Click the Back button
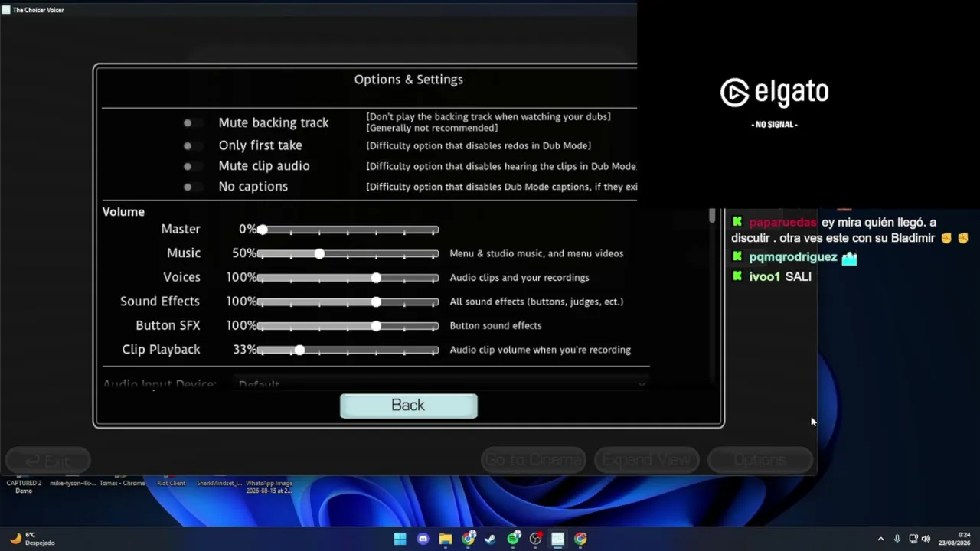The height and width of the screenshot is (551, 980). 408,406
